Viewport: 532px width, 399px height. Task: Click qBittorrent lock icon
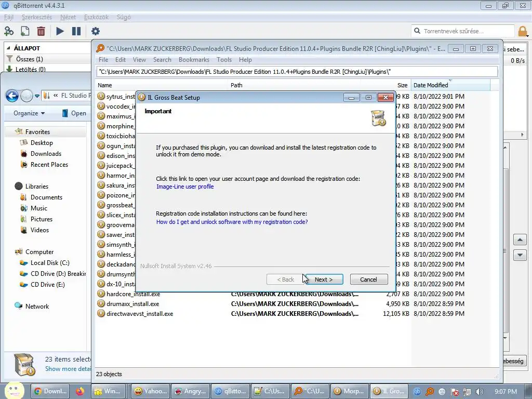pos(523,31)
